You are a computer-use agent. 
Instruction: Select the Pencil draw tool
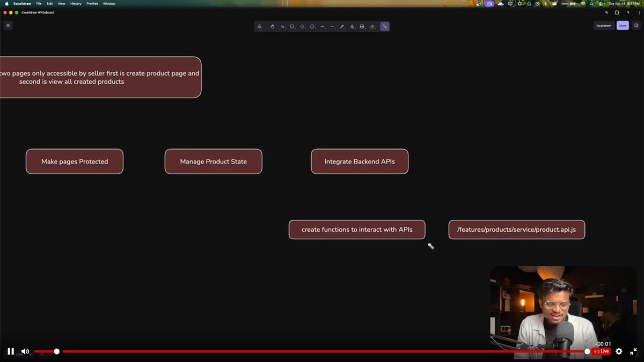click(x=342, y=26)
